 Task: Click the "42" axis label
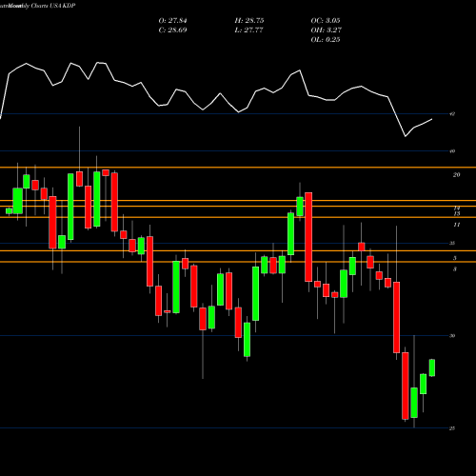[x=452, y=114]
